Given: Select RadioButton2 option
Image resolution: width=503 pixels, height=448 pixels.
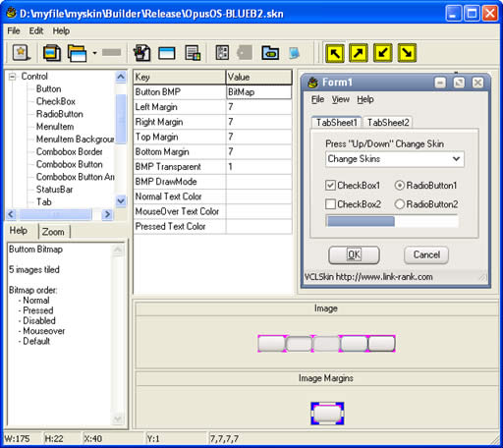Looking at the screenshot, I should (400, 204).
